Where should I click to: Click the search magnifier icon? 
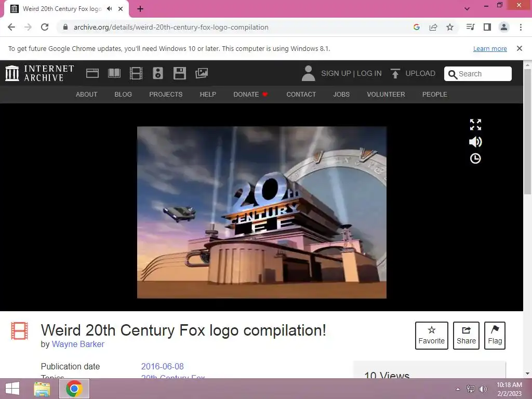[x=453, y=74]
